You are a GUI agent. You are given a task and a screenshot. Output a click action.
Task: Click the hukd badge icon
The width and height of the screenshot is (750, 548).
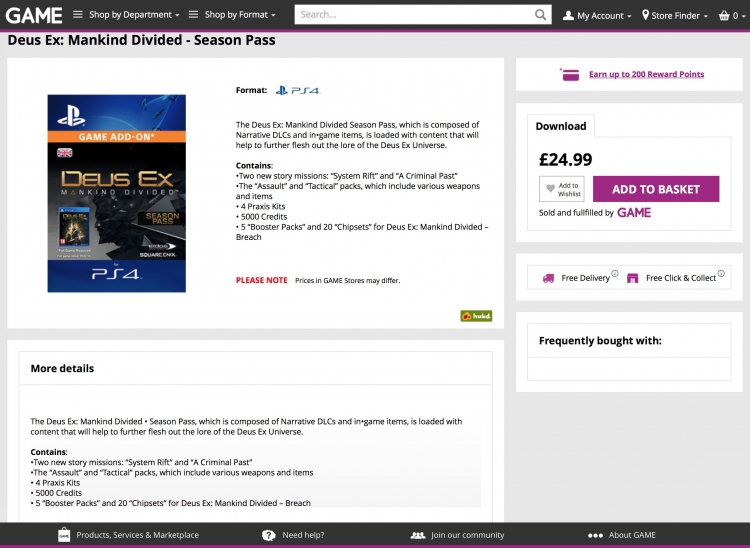coord(476,316)
